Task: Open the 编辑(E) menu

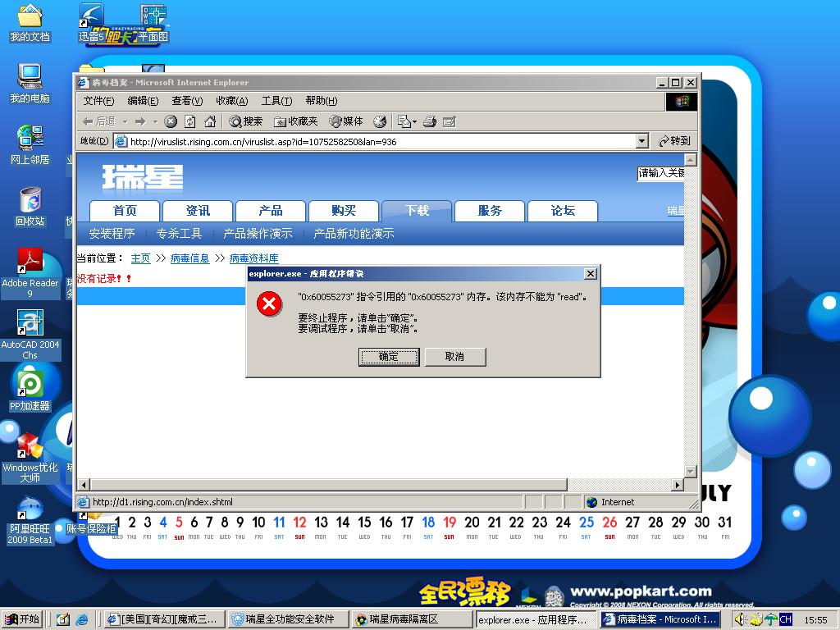Action: 143,101
